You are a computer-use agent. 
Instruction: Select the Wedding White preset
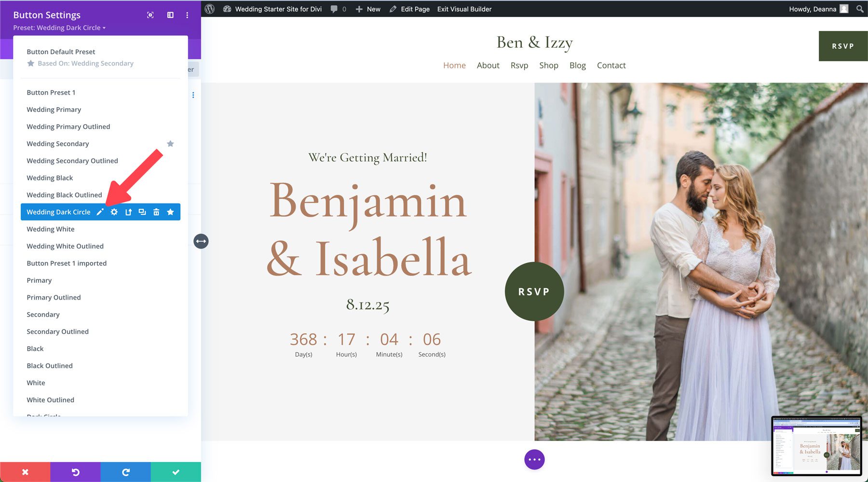coord(51,229)
